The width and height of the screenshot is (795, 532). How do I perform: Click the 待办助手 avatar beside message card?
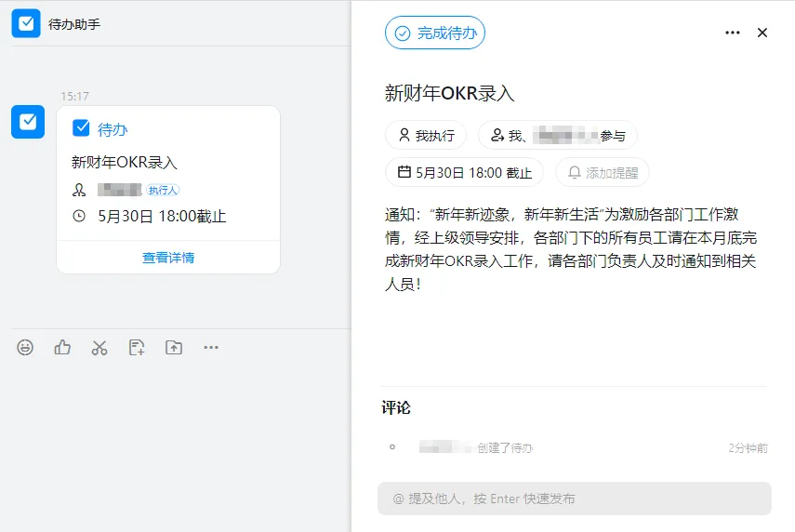point(28,122)
